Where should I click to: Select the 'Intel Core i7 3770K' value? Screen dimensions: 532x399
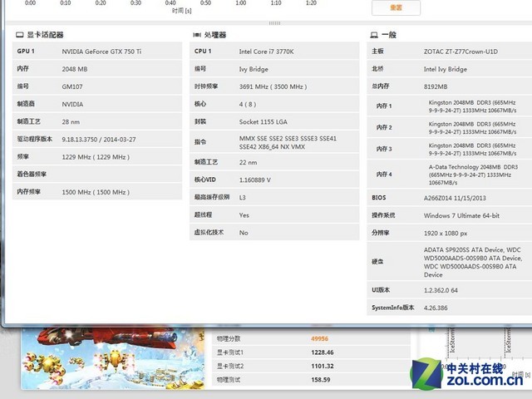266,52
